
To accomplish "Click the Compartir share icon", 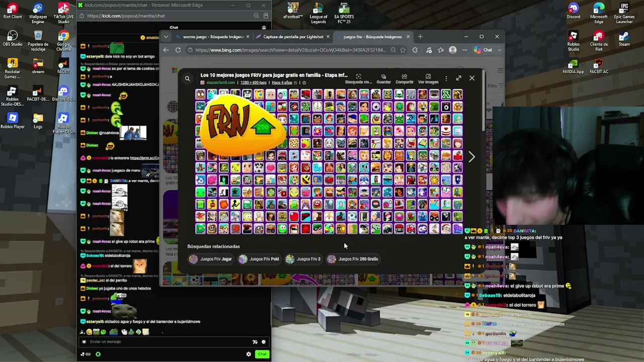I will pyautogui.click(x=405, y=79).
